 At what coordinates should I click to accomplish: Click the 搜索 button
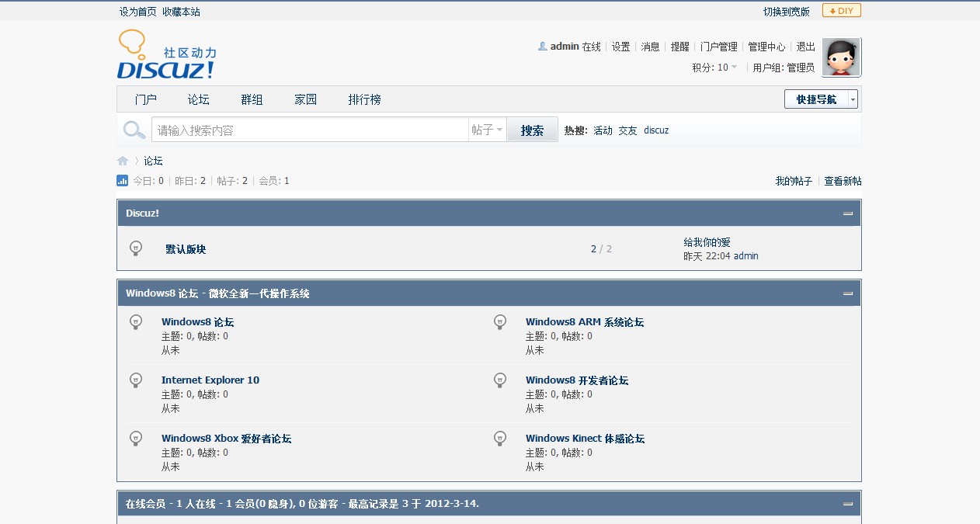pyautogui.click(x=532, y=130)
